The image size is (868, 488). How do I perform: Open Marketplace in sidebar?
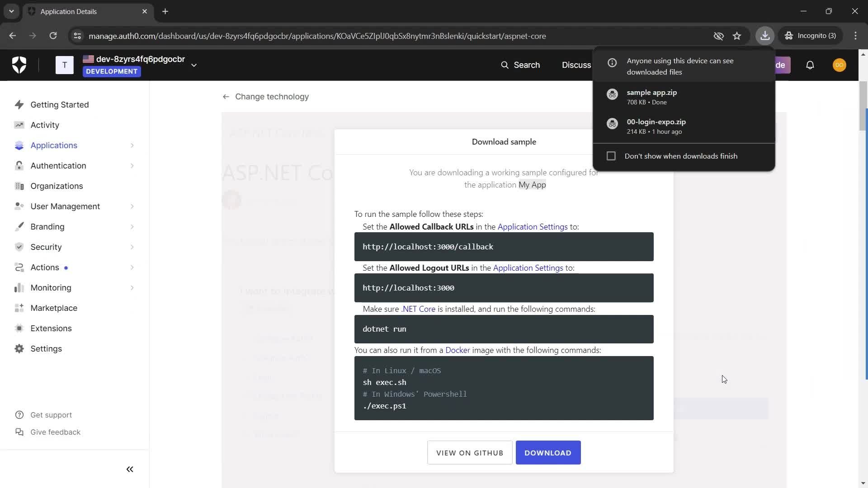pyautogui.click(x=54, y=308)
